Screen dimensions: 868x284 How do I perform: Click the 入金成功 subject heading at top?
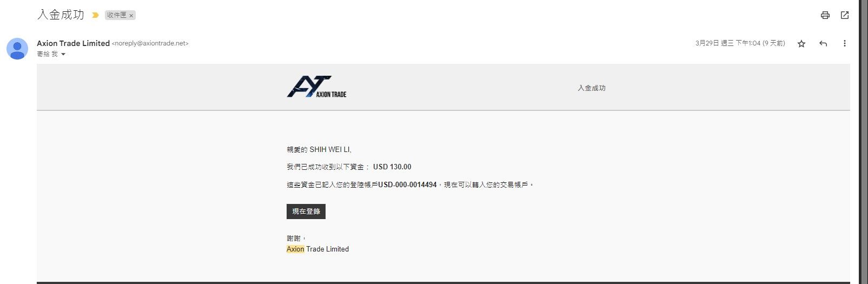click(x=61, y=15)
